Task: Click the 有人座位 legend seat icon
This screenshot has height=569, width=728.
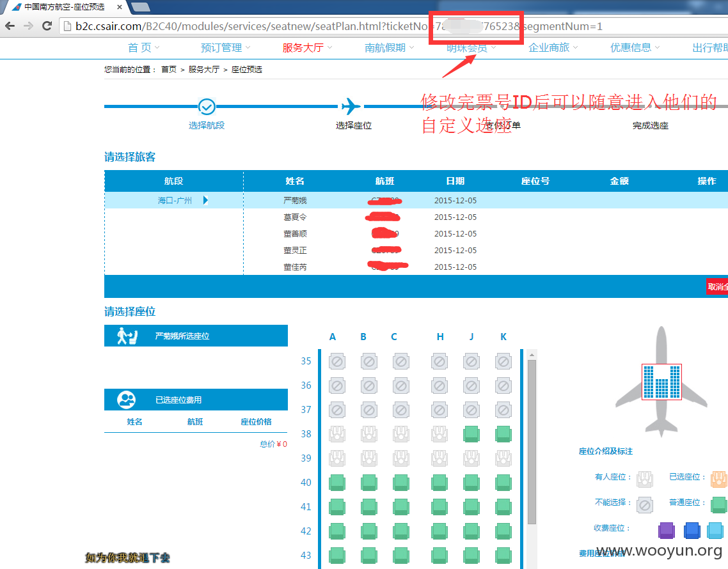Action: pos(644,479)
